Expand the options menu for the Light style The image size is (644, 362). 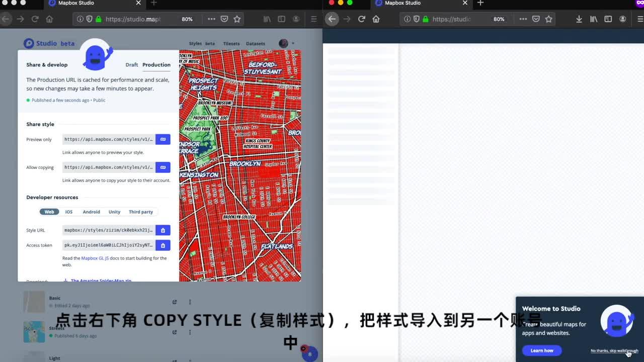tap(190, 360)
